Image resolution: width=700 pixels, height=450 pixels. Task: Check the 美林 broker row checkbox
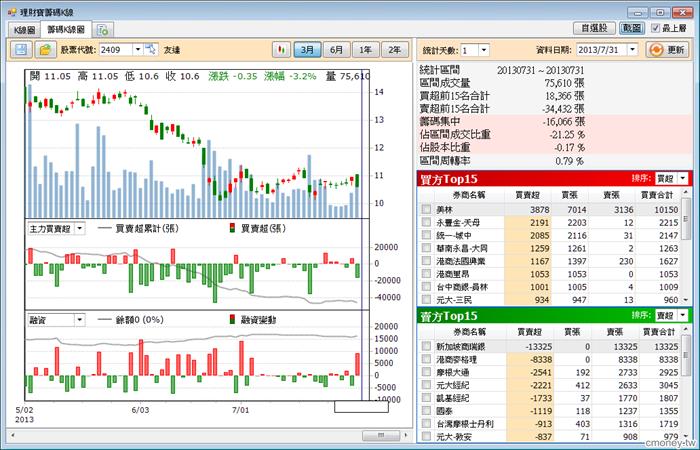pyautogui.click(x=426, y=209)
